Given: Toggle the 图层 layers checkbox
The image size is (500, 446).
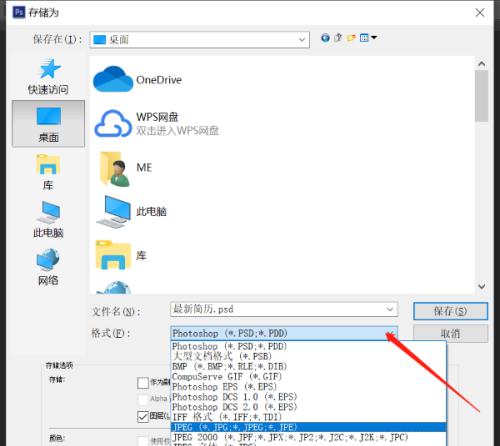Looking at the screenshot, I should coord(143,416).
